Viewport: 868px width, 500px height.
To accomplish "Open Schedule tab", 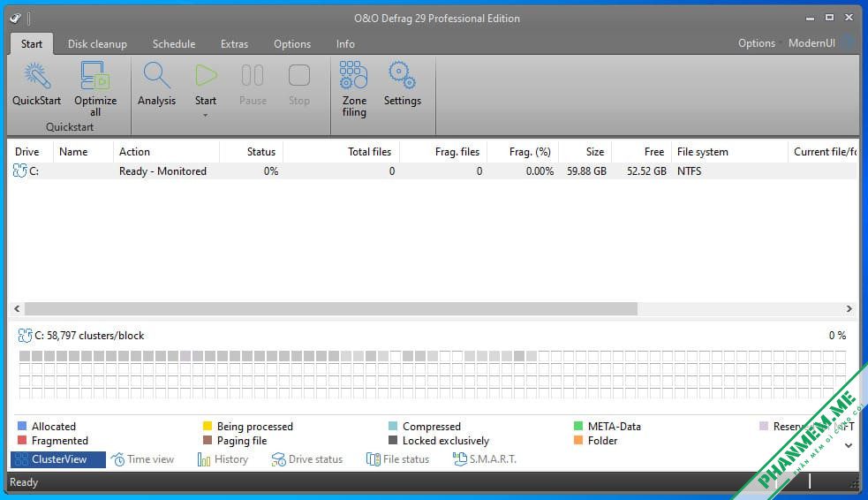I will tap(174, 44).
